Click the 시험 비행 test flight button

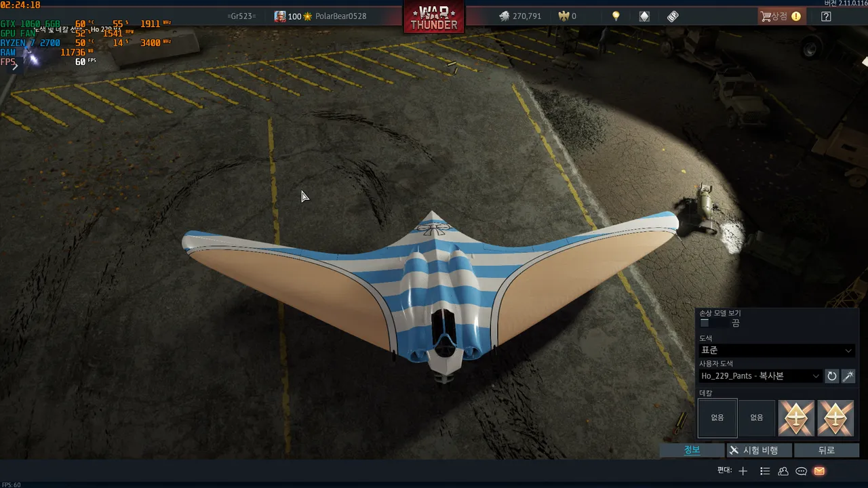(754, 450)
